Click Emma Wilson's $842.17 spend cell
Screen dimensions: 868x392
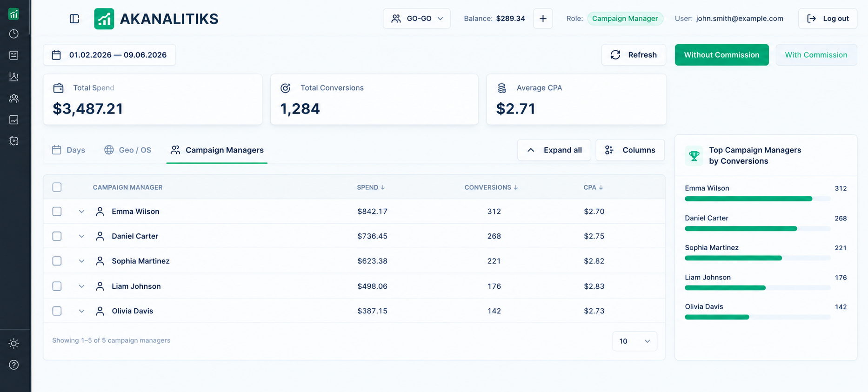coord(372,212)
